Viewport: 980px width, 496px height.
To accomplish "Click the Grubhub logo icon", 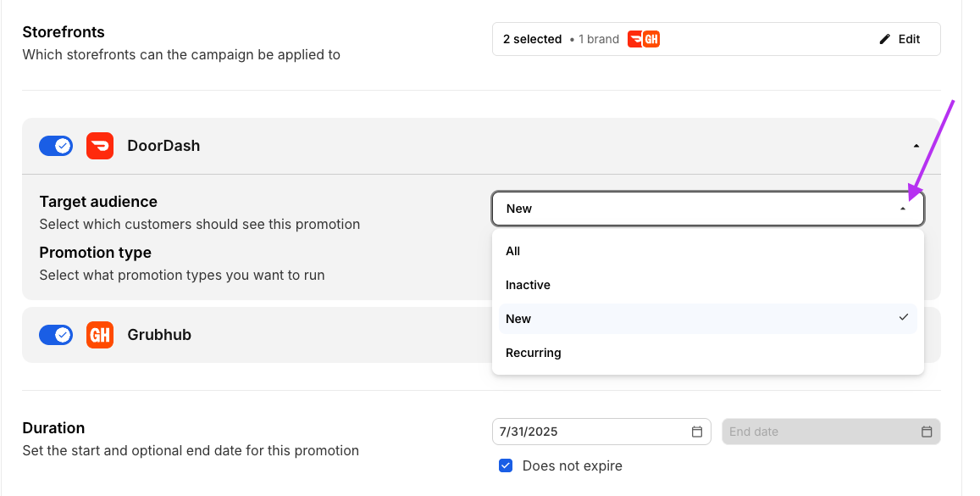I will 100,335.
